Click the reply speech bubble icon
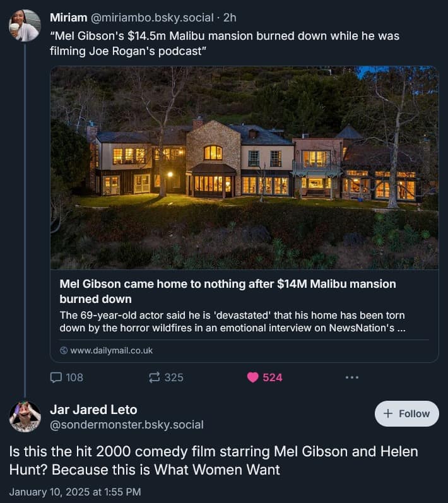The height and width of the screenshot is (503, 448). click(56, 377)
